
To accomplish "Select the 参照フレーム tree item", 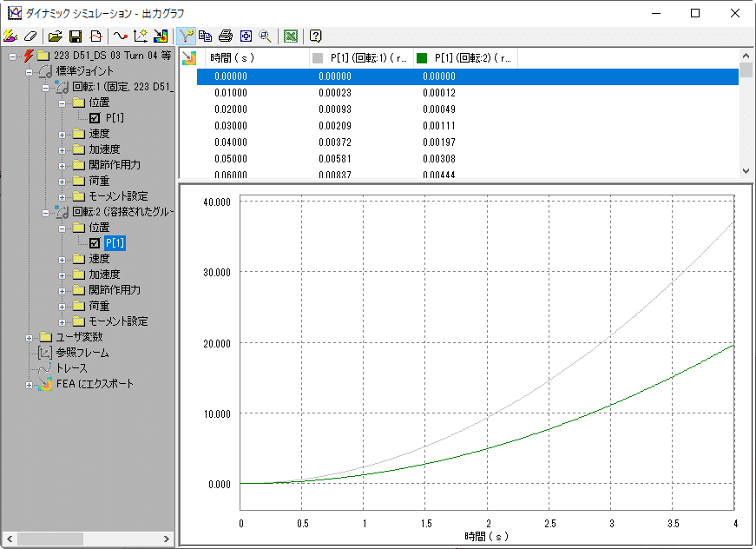I will (x=82, y=353).
